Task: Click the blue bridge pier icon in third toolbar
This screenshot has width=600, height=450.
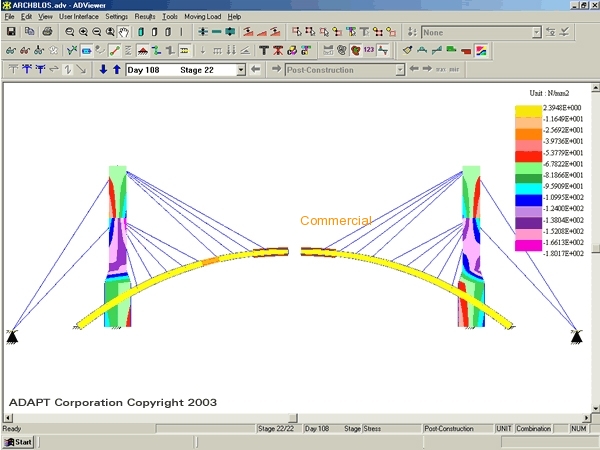Action: point(27,69)
